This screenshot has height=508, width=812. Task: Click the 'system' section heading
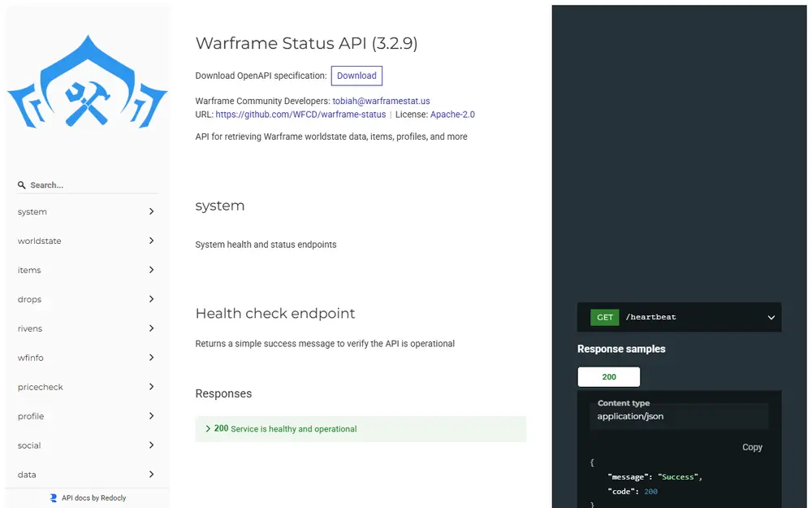click(220, 206)
